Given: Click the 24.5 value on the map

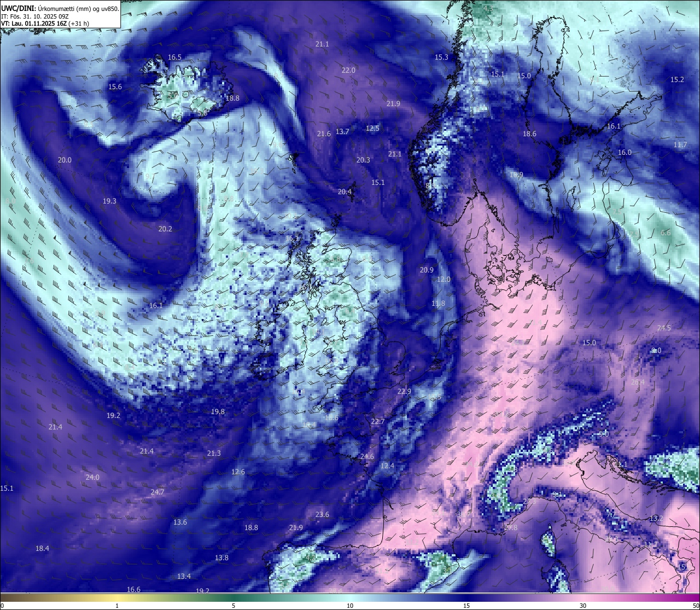Looking at the screenshot, I should point(664,328).
